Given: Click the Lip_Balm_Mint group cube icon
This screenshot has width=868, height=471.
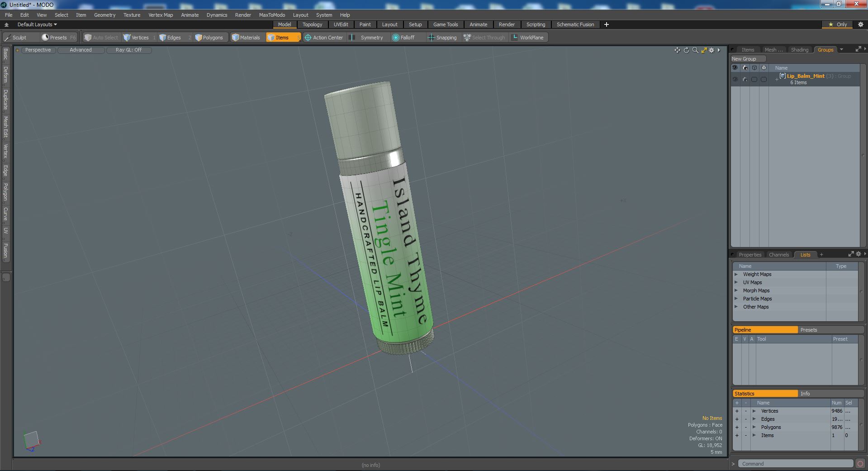Looking at the screenshot, I should [x=783, y=76].
